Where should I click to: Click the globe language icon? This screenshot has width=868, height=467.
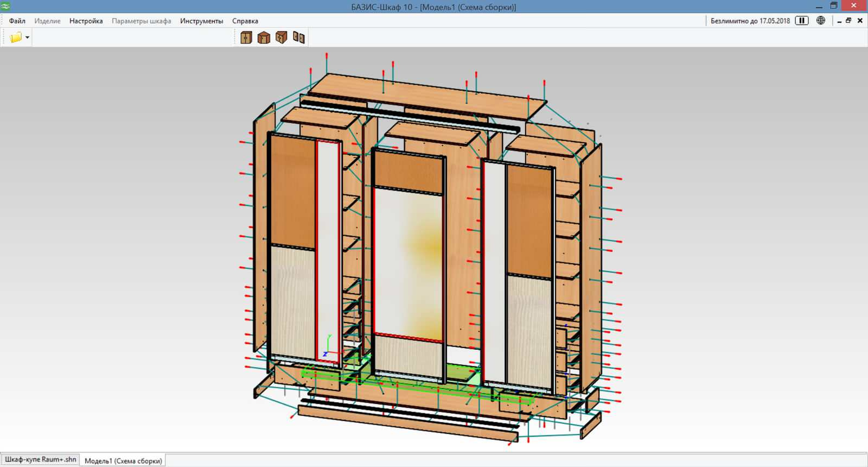pos(821,21)
